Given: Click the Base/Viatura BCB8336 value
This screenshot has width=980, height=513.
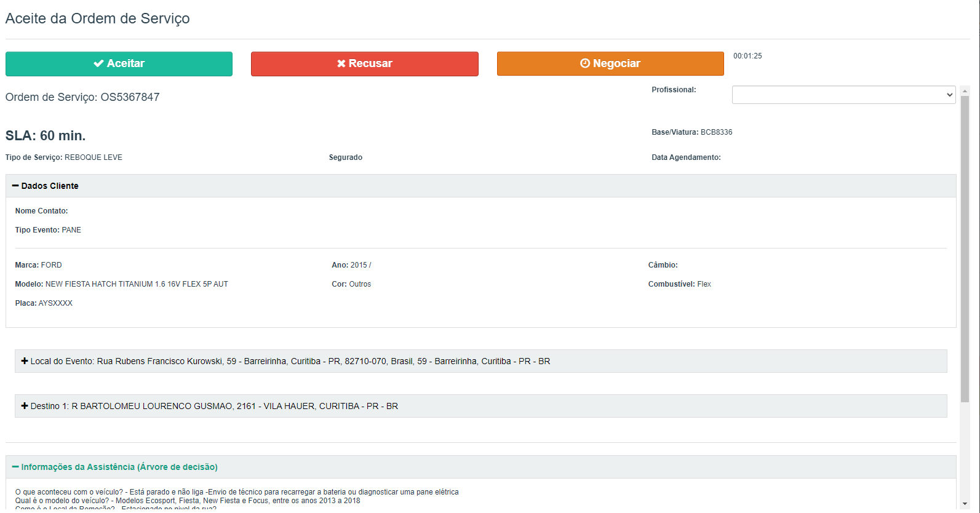Looking at the screenshot, I should (716, 132).
